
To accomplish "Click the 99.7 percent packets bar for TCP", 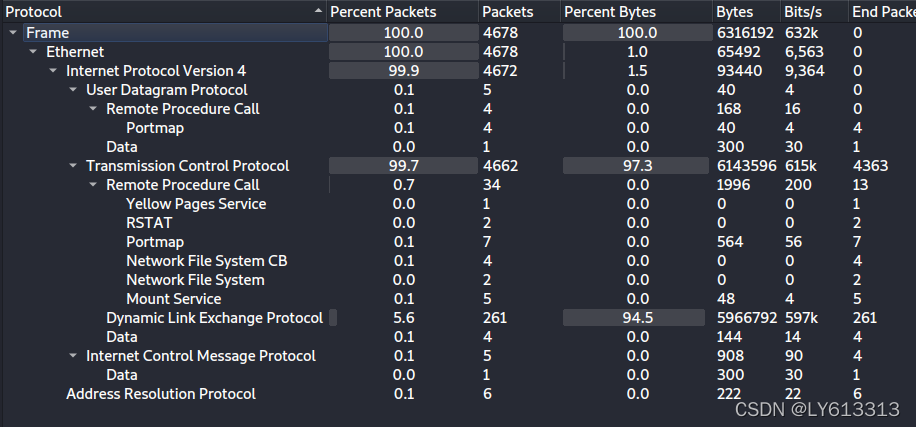I will pyautogui.click(x=404, y=166).
